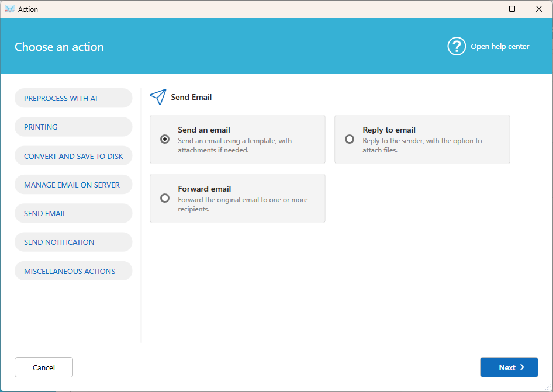Click the 'Forward the original email' description text
553x392 pixels.
tap(243, 204)
